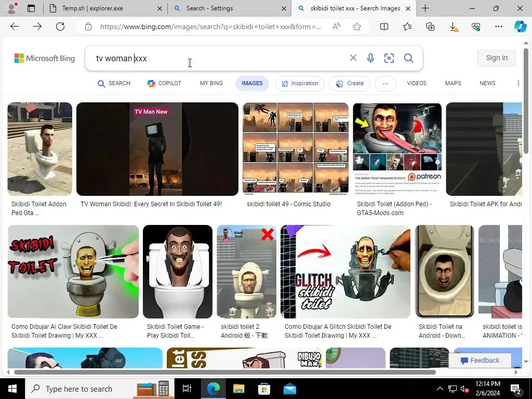Switch to Search - Settings tab
The height and width of the screenshot is (399, 532).
coord(229,8)
